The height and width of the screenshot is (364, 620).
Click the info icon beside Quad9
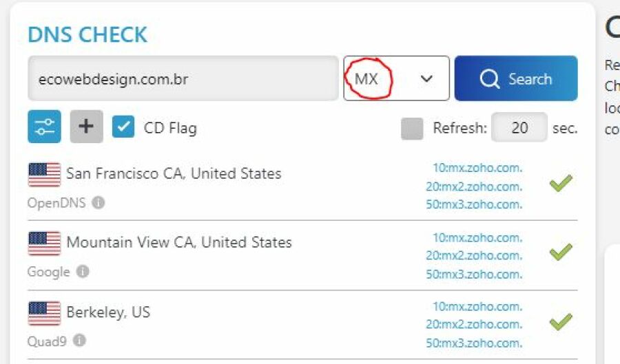click(79, 341)
